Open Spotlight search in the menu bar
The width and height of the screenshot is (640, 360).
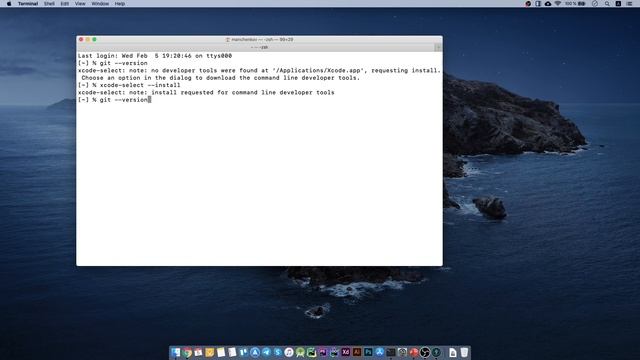(607, 4)
